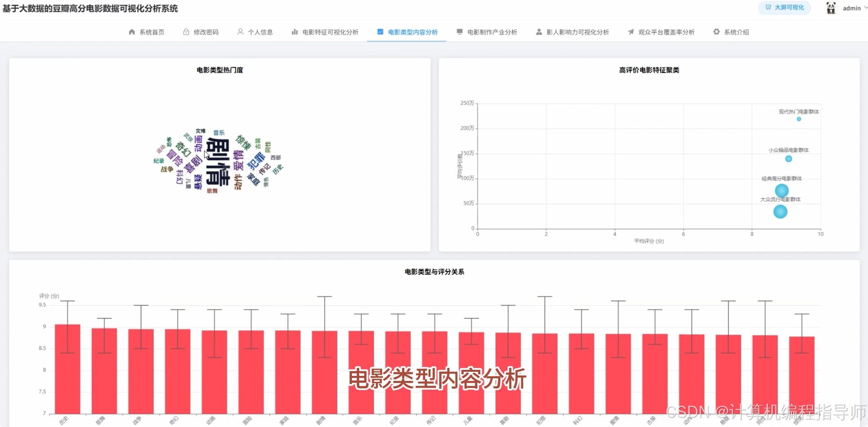
Task: Click the 小众精品电影群体 bubble in scatter chart
Action: tap(789, 159)
